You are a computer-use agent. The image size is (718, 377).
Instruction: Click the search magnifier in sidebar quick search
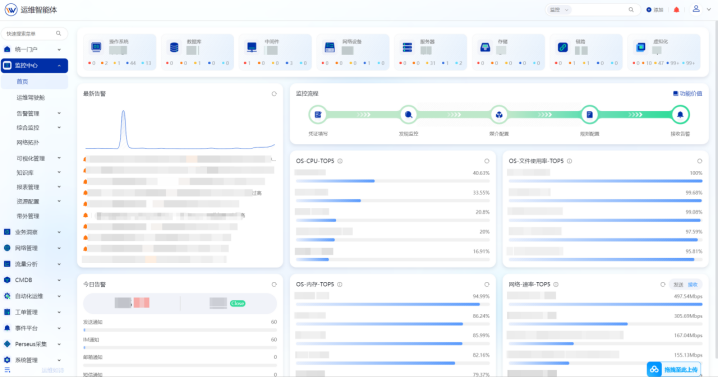[x=59, y=33]
